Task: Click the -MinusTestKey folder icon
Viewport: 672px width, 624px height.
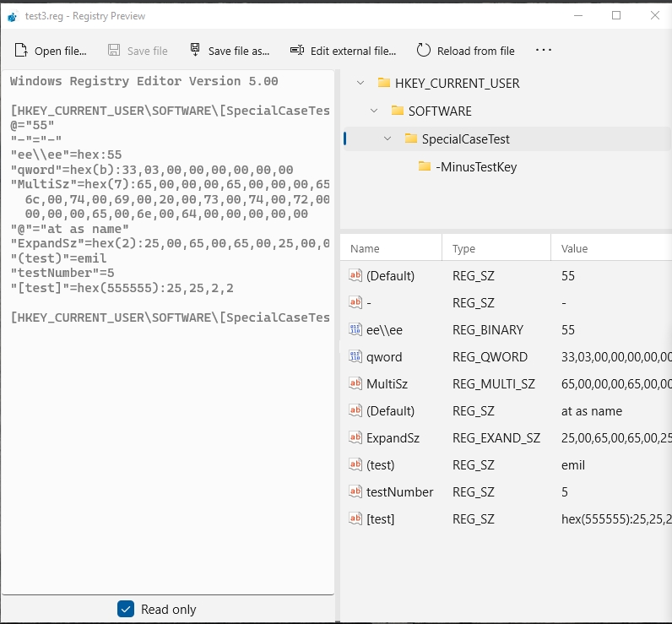Action: [x=425, y=166]
